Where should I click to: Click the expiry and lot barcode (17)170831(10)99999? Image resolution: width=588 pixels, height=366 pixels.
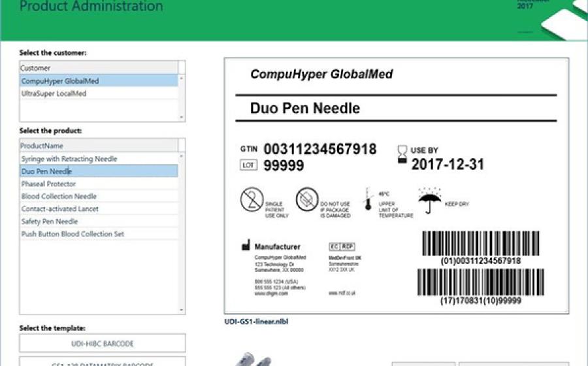[481, 282]
